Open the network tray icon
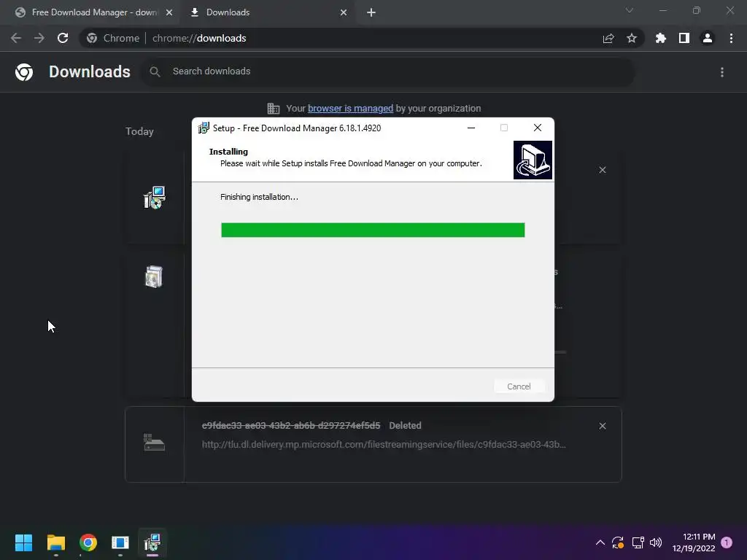Screen dimensions: 747x560 (638, 542)
